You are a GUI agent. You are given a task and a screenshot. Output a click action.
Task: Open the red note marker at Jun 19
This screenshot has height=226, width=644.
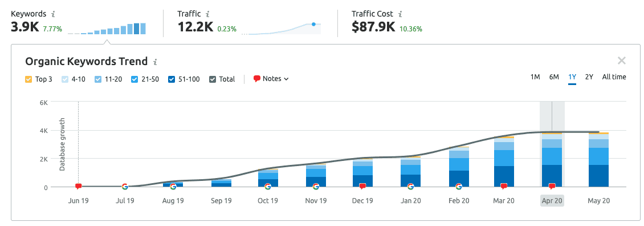click(79, 187)
